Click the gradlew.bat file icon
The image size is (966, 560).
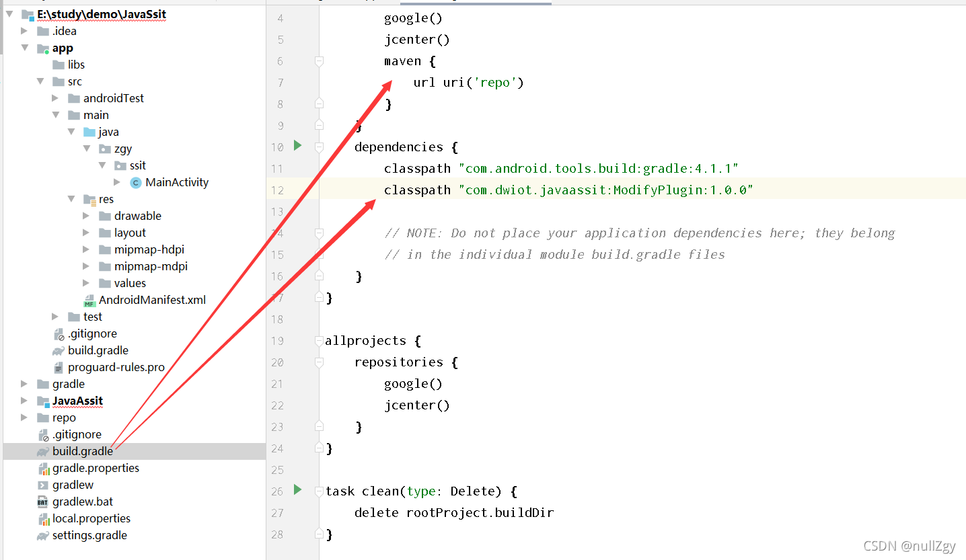click(x=43, y=502)
